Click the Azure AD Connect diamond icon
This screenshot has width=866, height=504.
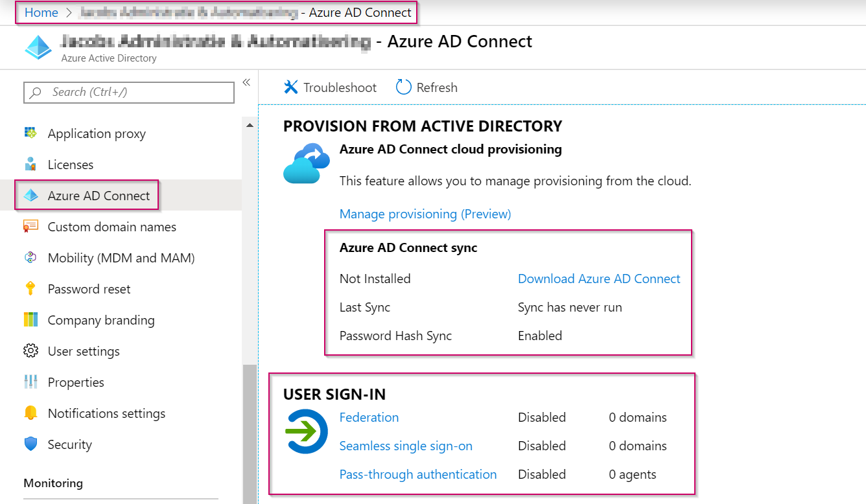tap(30, 195)
